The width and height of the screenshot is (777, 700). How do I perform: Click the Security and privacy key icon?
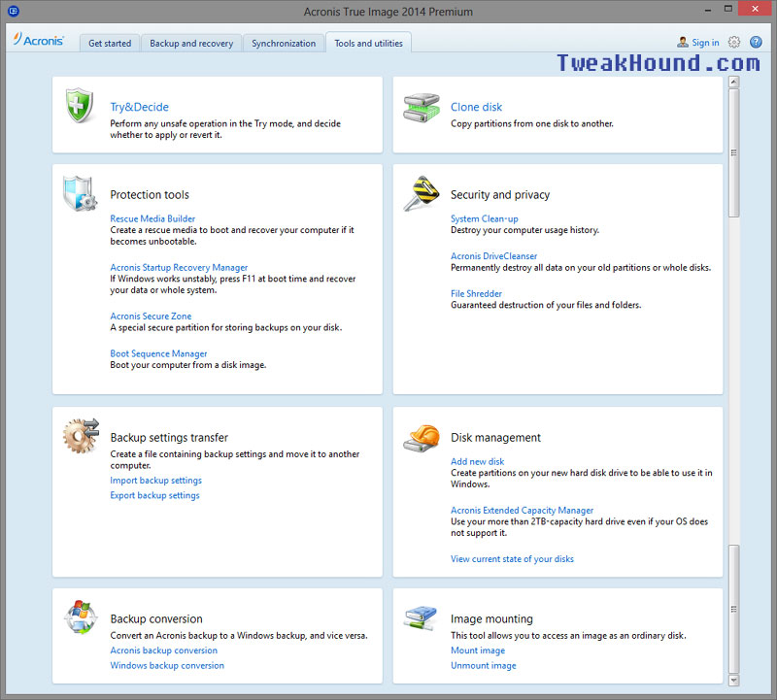coord(422,192)
